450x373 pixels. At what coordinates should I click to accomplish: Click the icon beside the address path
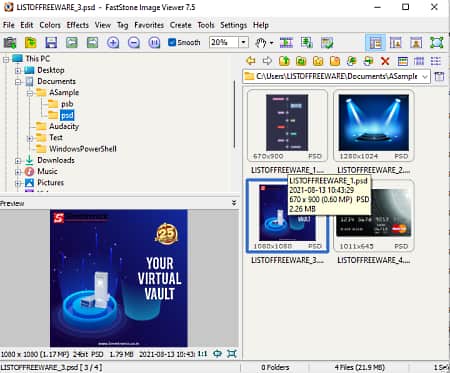(x=439, y=76)
